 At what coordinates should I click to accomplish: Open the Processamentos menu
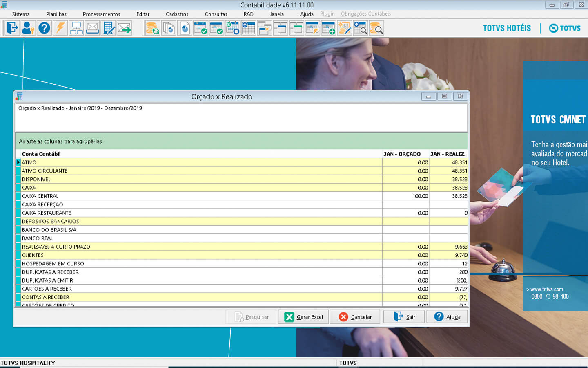pyautogui.click(x=101, y=14)
